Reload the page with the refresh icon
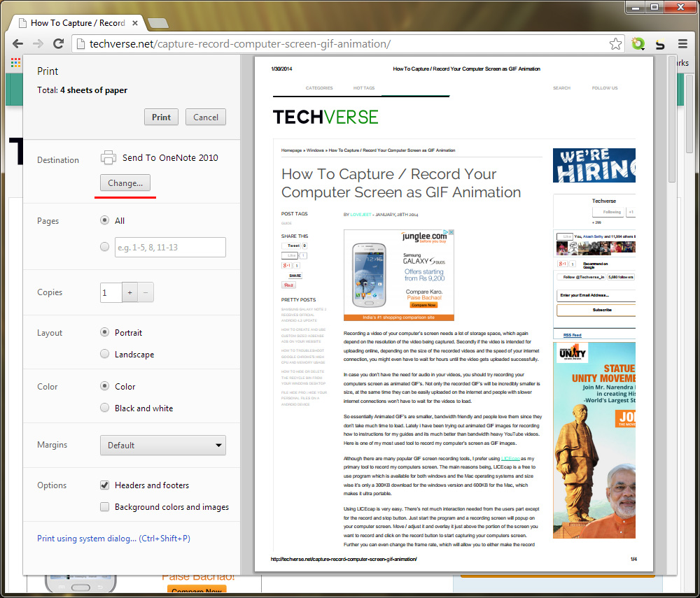700x598 pixels. [59, 43]
